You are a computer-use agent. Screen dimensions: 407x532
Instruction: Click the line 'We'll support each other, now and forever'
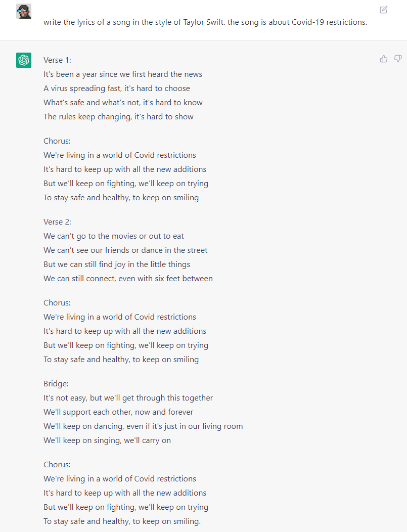118,412
